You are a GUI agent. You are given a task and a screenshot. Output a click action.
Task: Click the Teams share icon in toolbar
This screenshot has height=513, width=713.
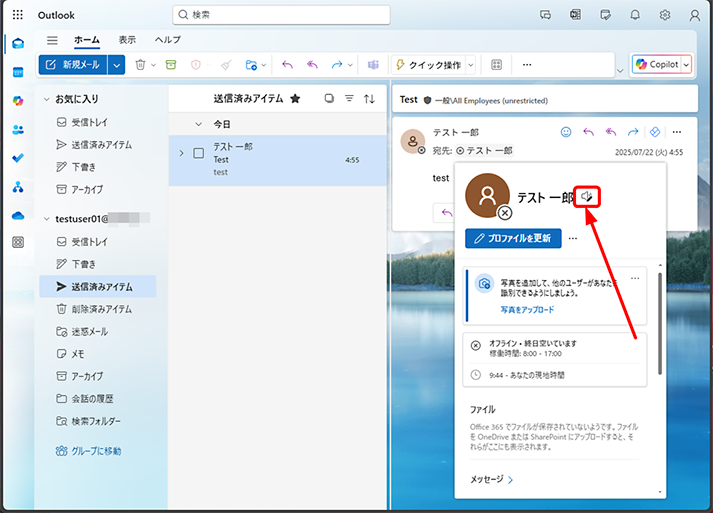[x=373, y=65]
